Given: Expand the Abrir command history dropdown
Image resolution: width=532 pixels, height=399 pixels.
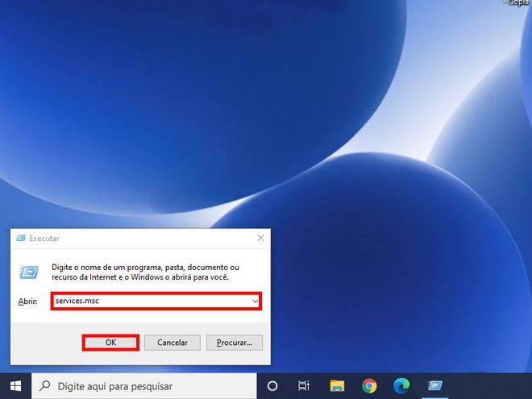Looking at the screenshot, I should pos(255,301).
